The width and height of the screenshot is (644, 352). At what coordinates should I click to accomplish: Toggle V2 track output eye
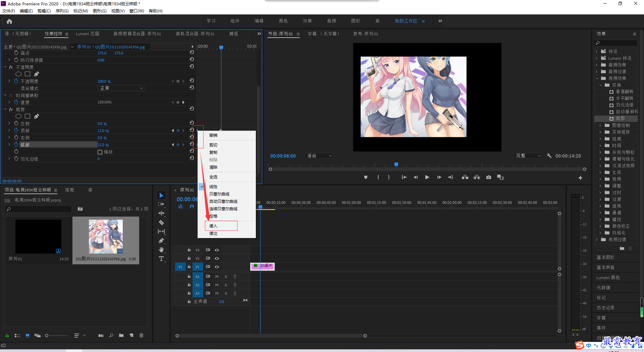[x=217, y=258]
